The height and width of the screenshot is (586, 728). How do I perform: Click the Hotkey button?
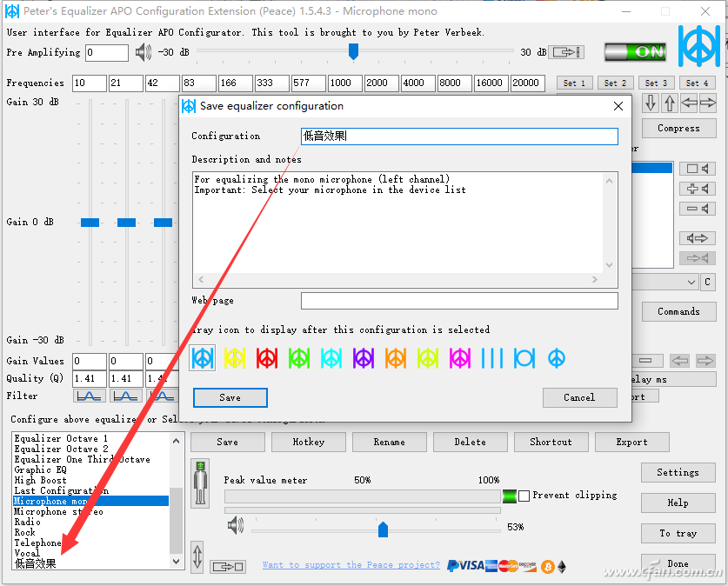click(308, 443)
